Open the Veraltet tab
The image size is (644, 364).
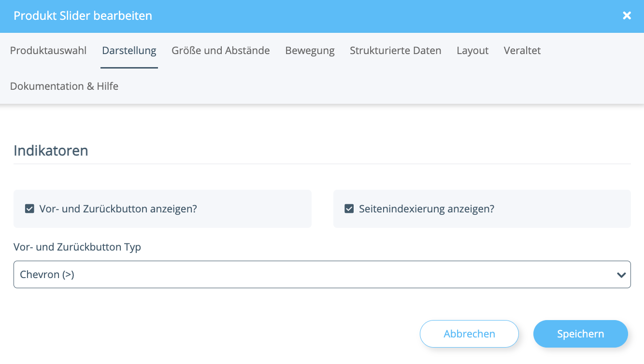point(522,50)
